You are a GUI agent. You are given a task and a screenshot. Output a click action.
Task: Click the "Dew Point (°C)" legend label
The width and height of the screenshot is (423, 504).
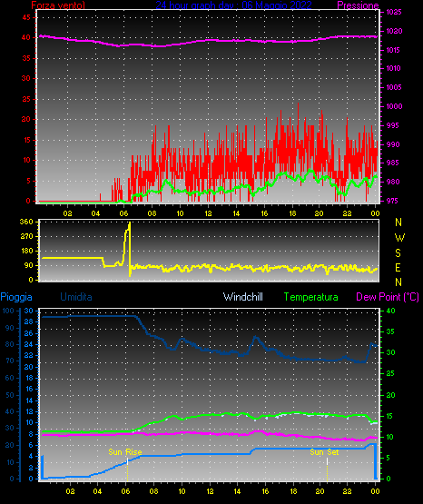(388, 297)
